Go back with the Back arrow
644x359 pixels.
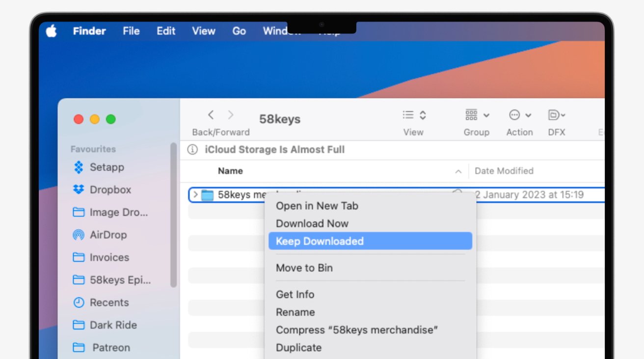(x=211, y=115)
